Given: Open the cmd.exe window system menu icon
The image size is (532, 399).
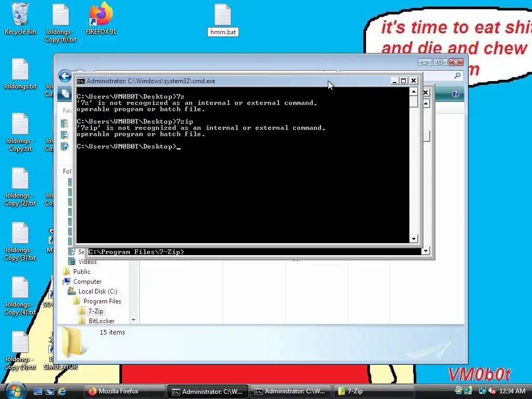Looking at the screenshot, I should (81, 81).
